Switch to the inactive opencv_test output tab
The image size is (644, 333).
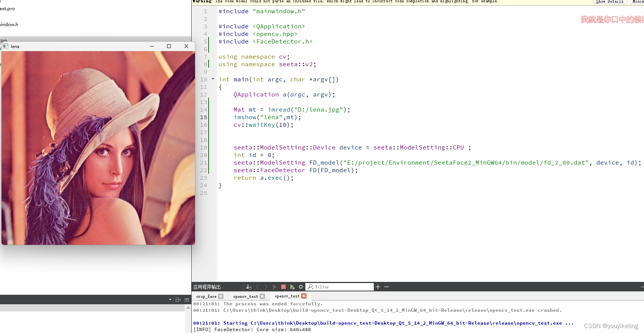tap(245, 296)
